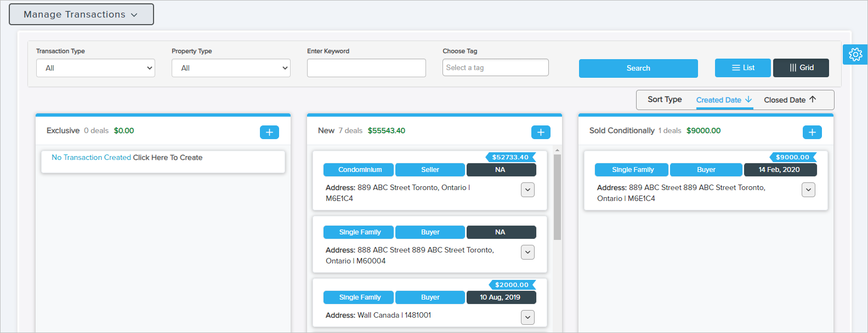Click the Enter Keyword input field

tap(366, 68)
